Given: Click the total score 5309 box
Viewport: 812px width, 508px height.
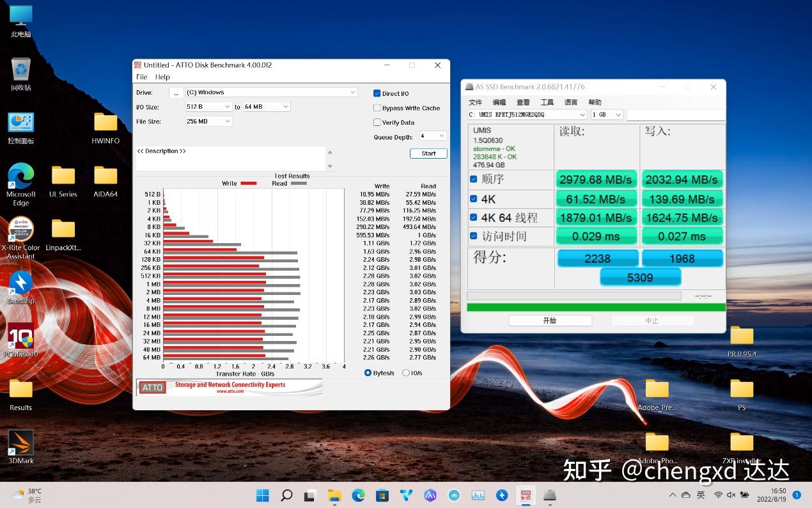Looking at the screenshot, I should pyautogui.click(x=640, y=278).
